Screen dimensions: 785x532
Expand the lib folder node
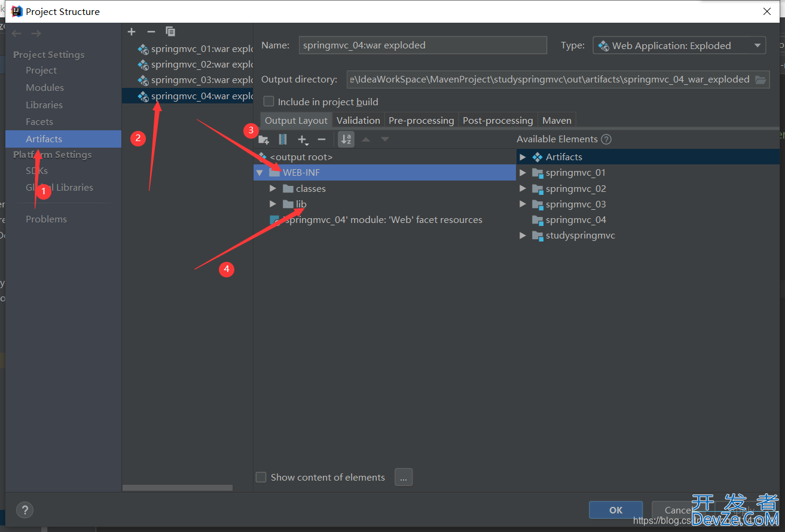tap(273, 204)
